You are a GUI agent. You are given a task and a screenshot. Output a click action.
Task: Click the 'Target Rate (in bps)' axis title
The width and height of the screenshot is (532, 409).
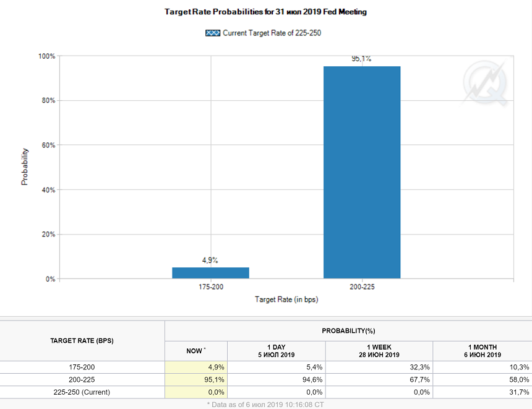pos(286,299)
